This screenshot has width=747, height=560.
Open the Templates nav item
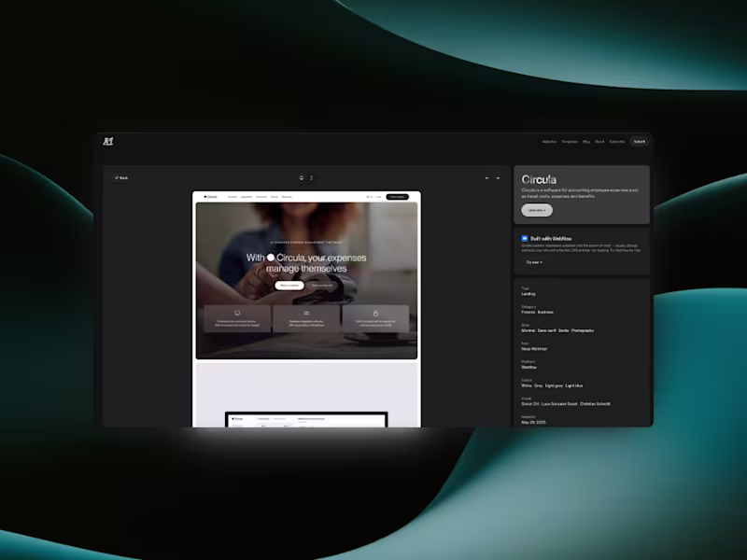tap(570, 142)
